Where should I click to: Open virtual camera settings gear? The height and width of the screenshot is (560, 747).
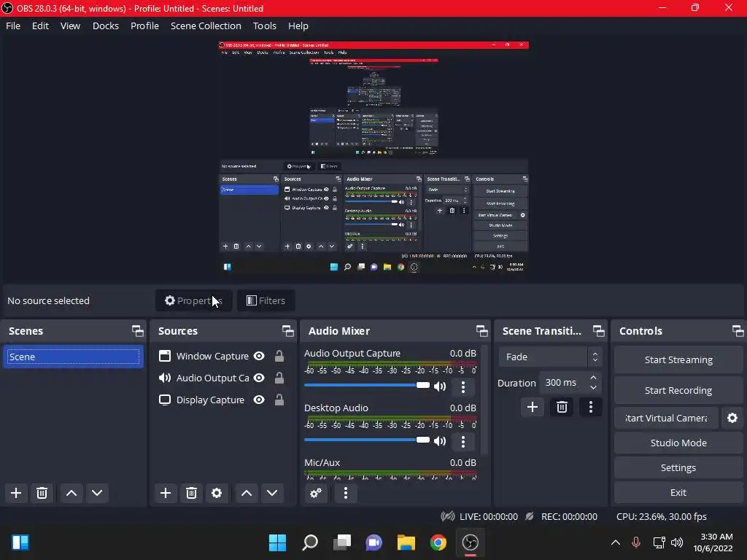(732, 418)
